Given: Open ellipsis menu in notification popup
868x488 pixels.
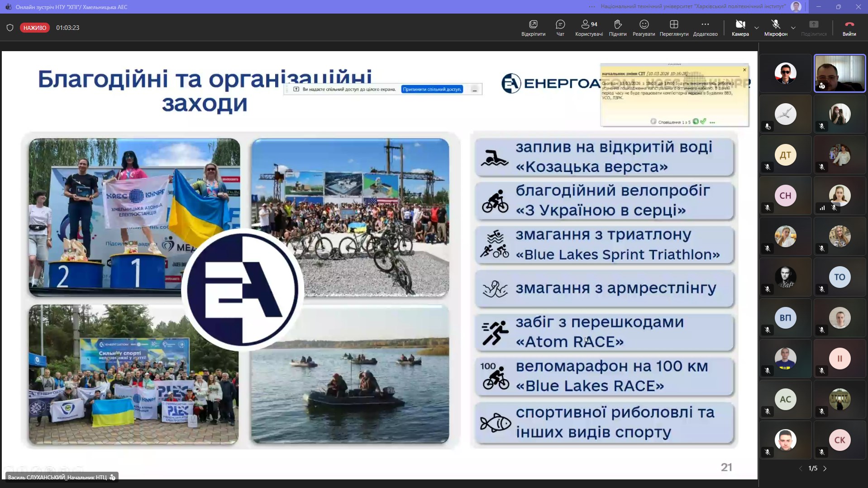Looking at the screenshot, I should [712, 122].
